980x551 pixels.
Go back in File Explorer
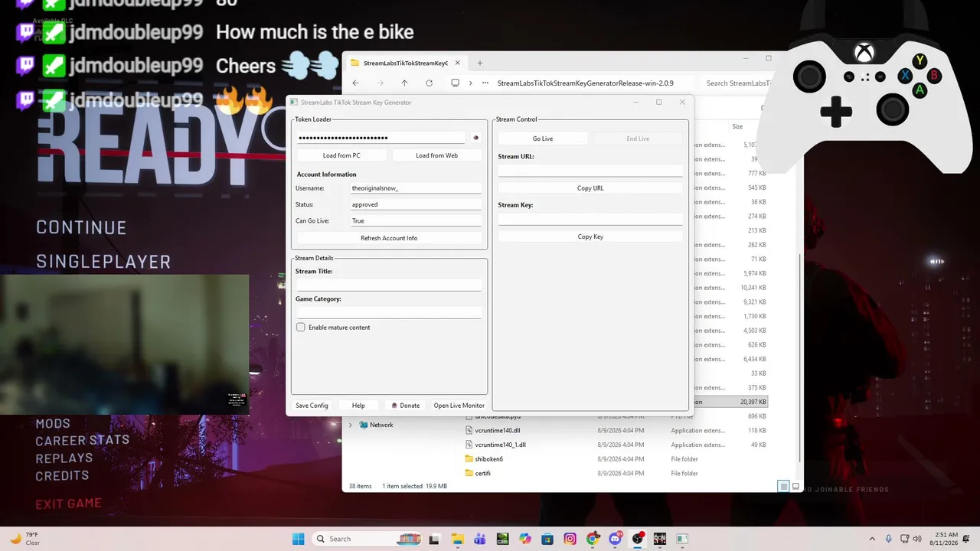(355, 83)
